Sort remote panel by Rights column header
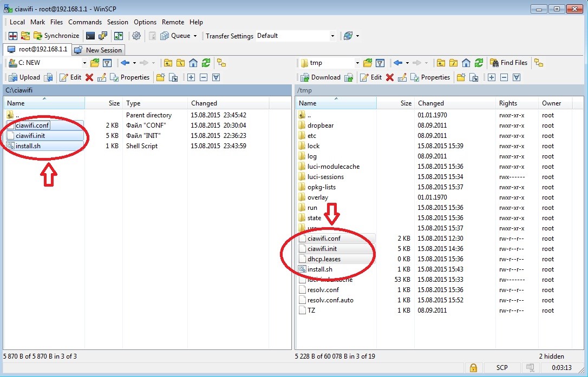This screenshot has height=377, width=588. (x=517, y=103)
